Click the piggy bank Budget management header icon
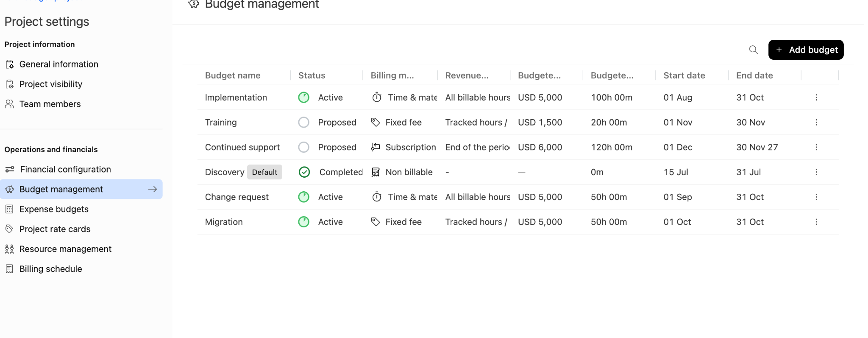868x338 pixels. 194,4
